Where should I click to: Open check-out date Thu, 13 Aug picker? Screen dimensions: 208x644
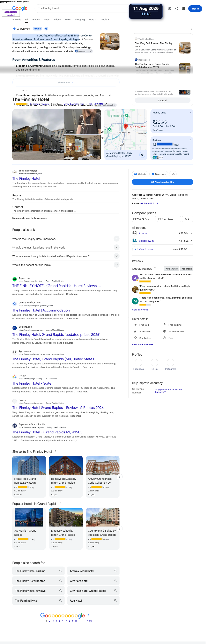(169, 219)
